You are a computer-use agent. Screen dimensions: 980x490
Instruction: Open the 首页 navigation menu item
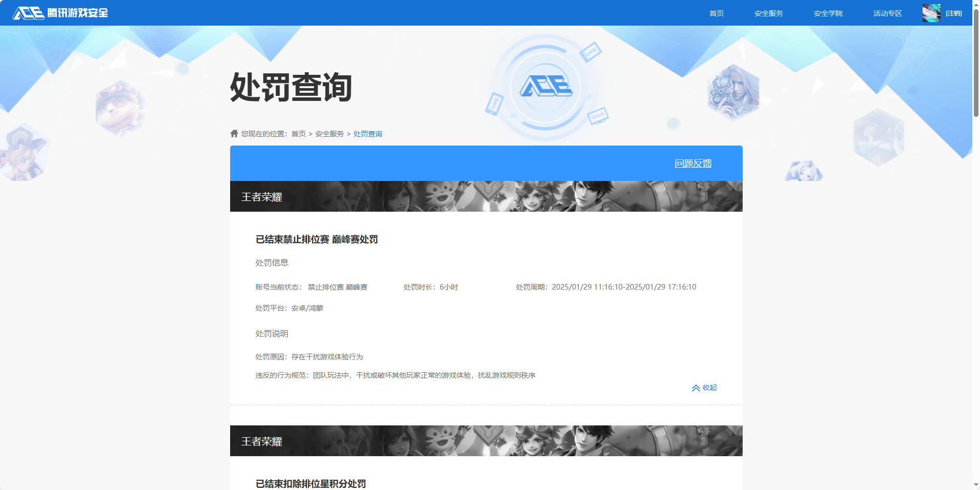point(716,13)
